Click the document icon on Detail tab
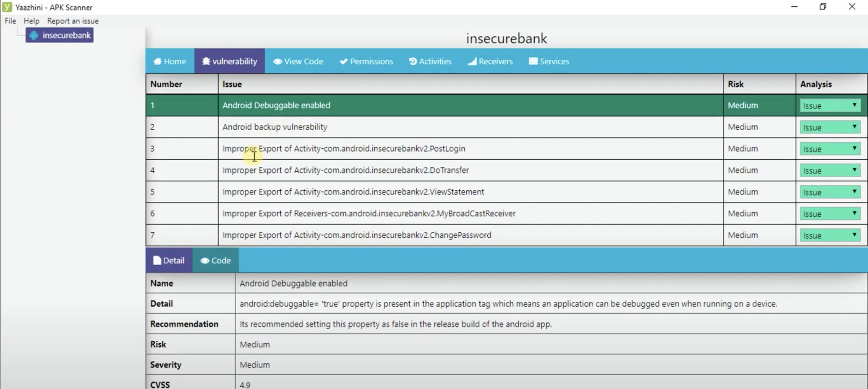This screenshot has height=389, width=868. coord(157,260)
